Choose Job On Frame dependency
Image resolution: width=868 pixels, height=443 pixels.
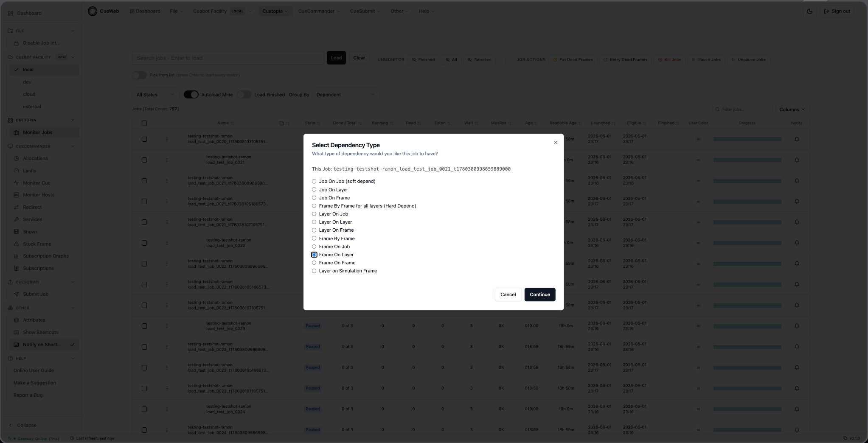click(x=314, y=198)
